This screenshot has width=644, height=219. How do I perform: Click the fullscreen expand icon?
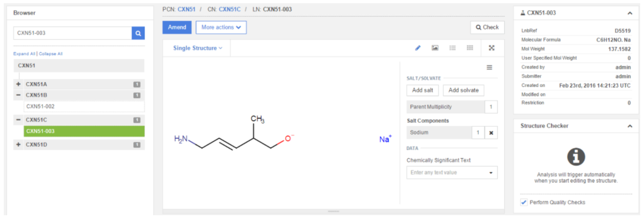click(492, 48)
